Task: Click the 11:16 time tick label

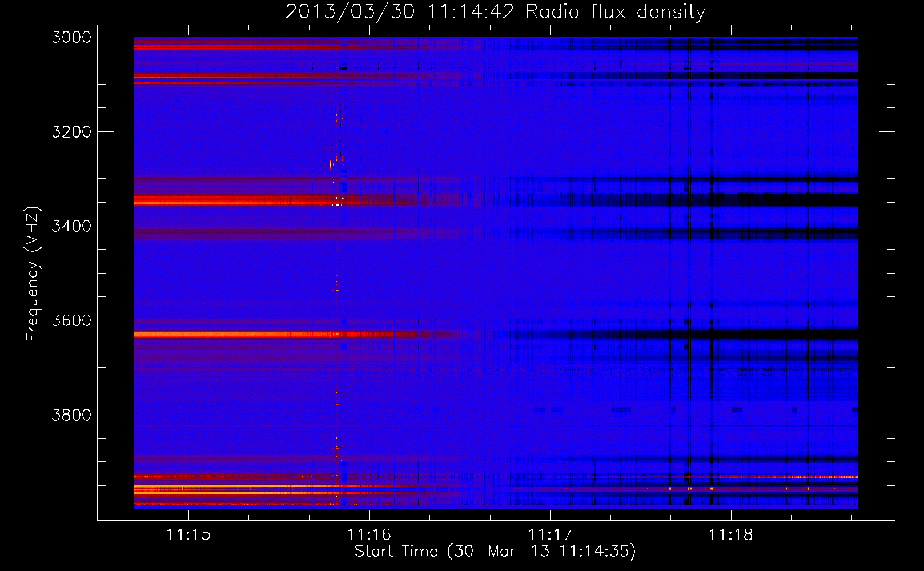Action: [x=369, y=534]
